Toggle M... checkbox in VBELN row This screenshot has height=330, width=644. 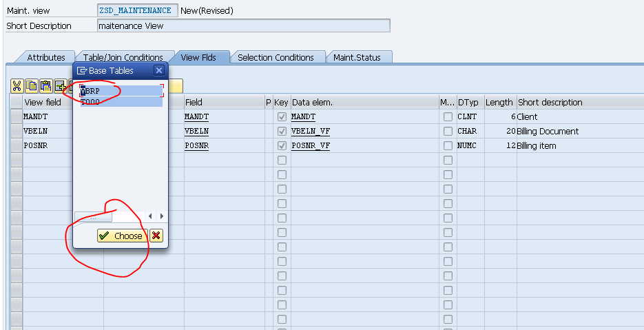coord(448,131)
